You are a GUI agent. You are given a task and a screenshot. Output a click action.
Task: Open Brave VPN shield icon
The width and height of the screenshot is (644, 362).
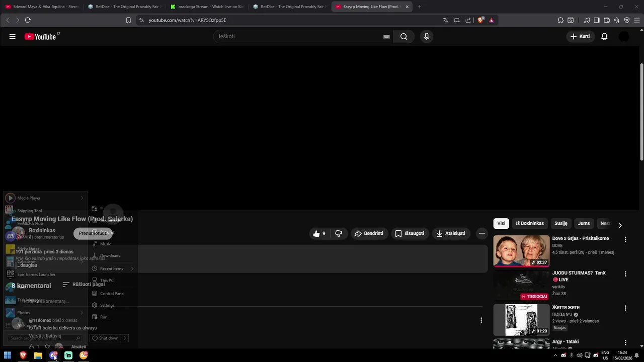point(627,20)
